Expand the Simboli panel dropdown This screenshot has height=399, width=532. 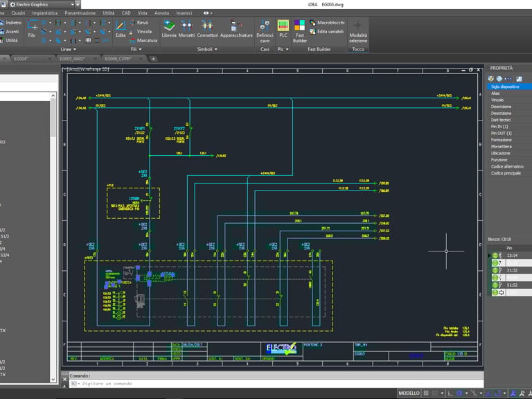click(207, 50)
